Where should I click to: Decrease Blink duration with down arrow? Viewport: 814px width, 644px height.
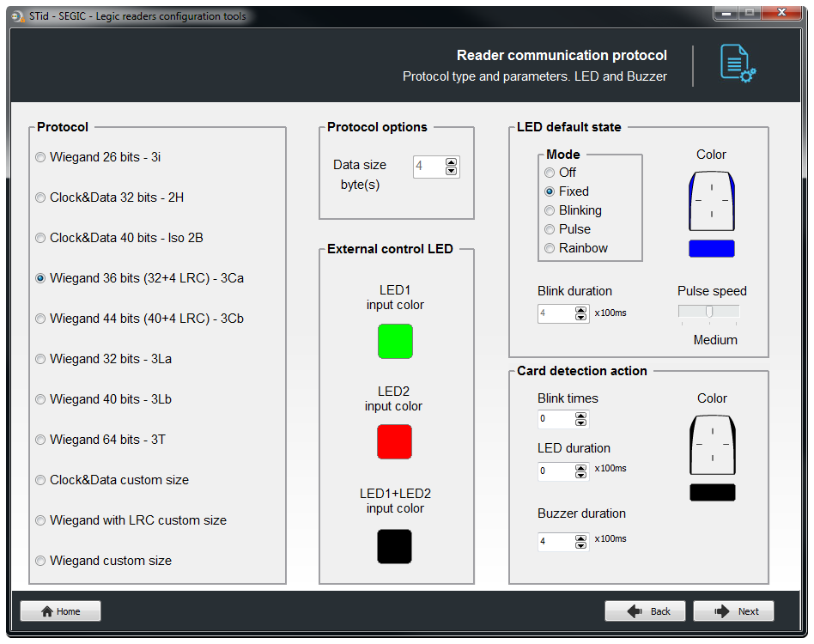tap(580, 317)
